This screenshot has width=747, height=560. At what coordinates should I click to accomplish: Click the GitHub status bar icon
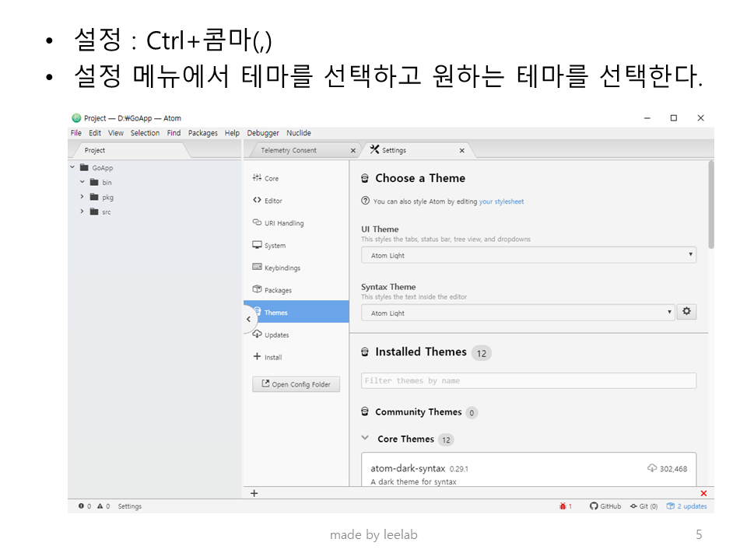click(x=605, y=506)
